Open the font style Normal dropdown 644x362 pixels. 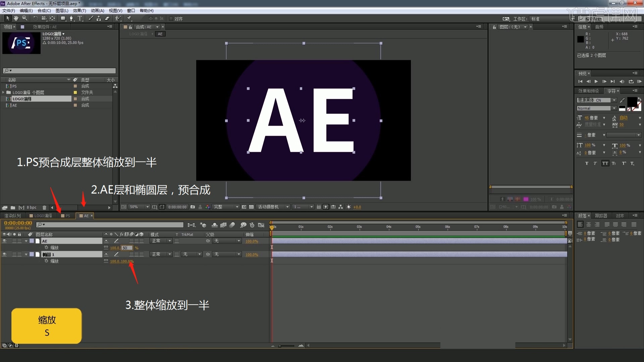point(597,108)
